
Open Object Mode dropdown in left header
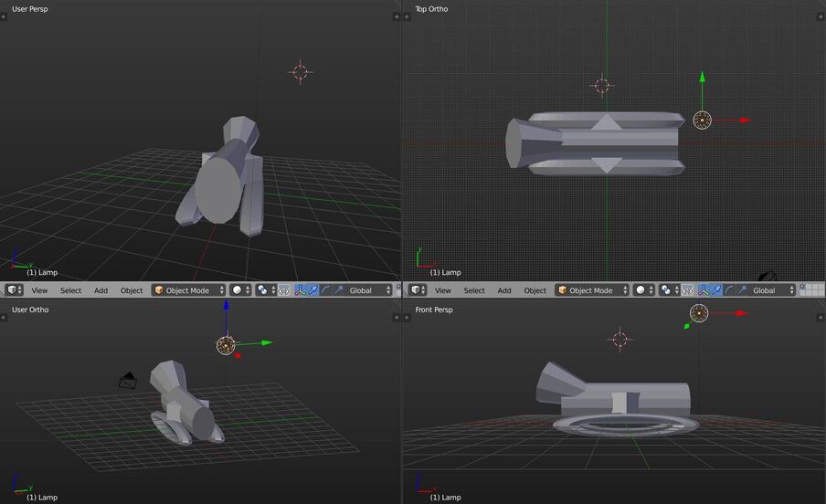pyautogui.click(x=188, y=290)
